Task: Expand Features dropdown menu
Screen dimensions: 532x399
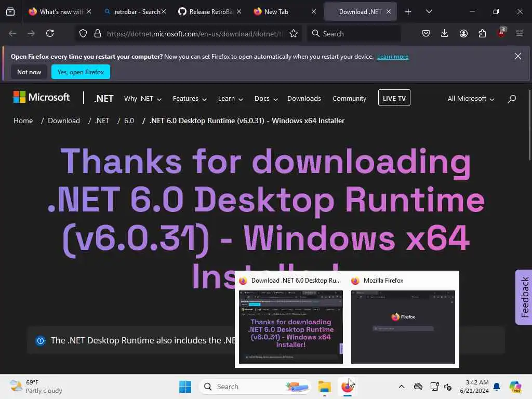Action: point(190,99)
